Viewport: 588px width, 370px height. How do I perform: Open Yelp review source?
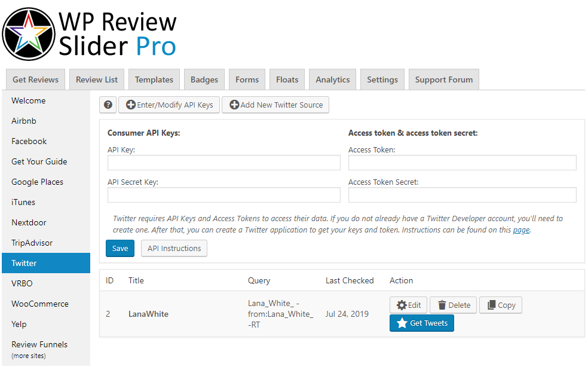click(46, 324)
